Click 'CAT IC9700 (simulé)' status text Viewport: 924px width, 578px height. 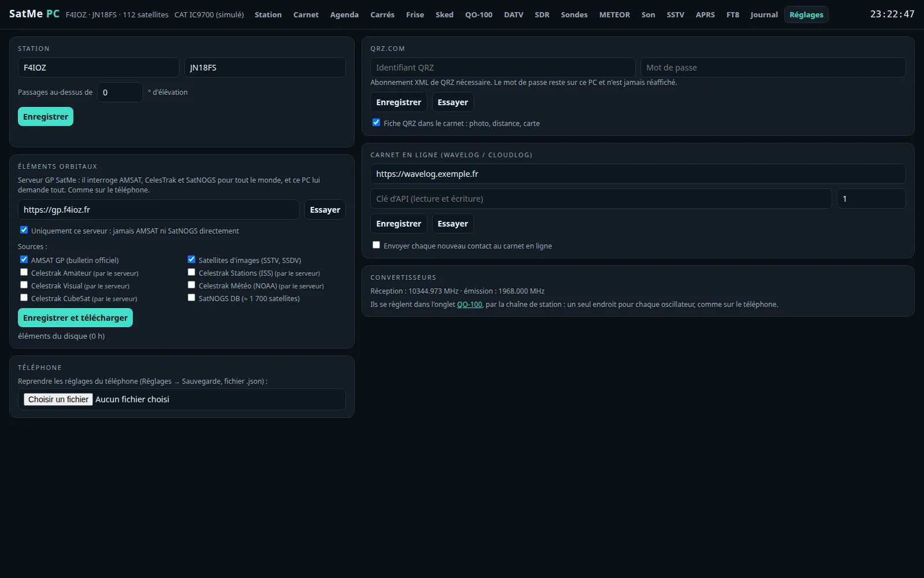pos(209,14)
